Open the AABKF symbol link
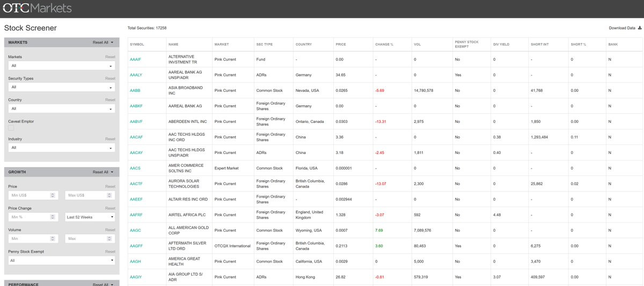The image size is (644, 286). point(136,106)
